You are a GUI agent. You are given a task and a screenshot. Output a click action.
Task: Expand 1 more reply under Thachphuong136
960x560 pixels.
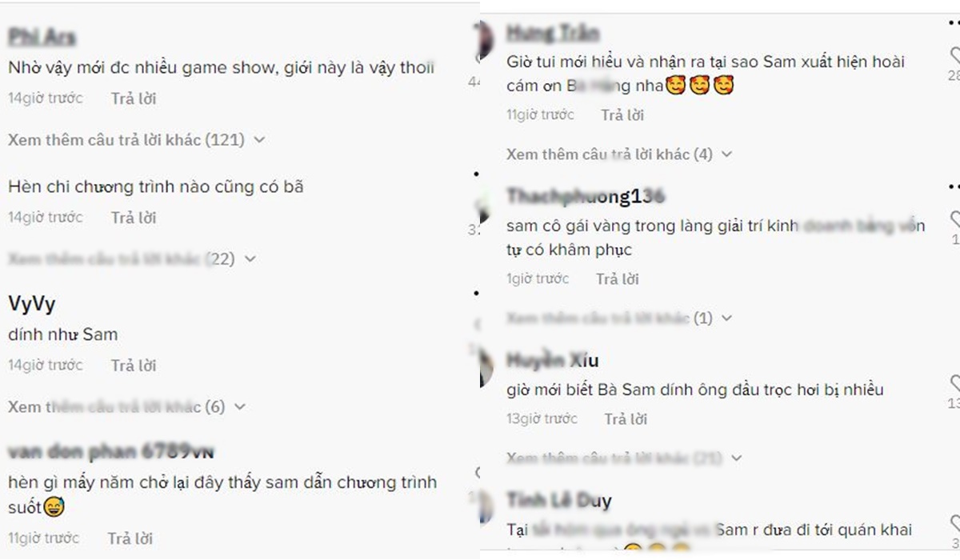coord(619,318)
